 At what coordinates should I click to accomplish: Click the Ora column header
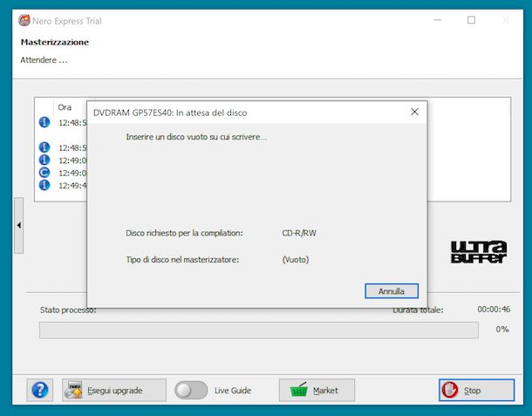coord(65,107)
